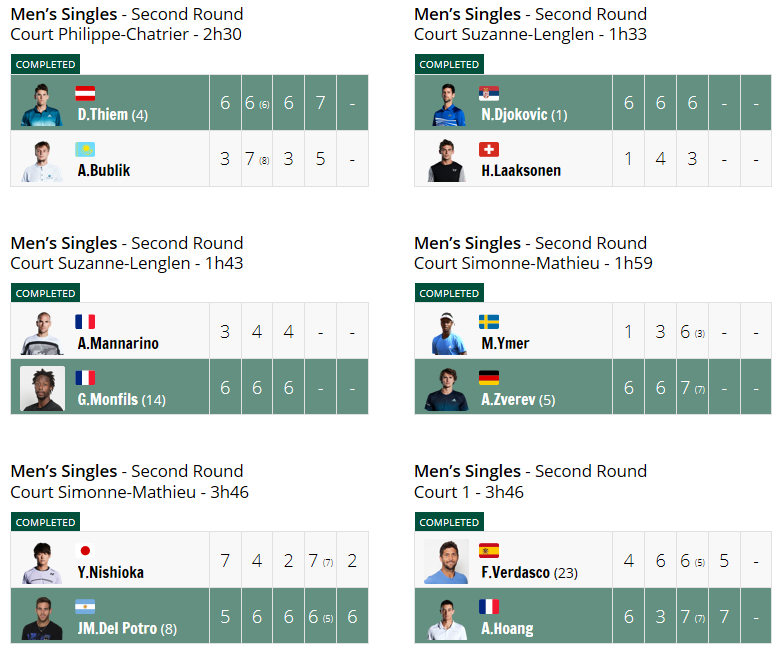The height and width of the screenshot is (647, 778).
Task: Click the Austrian flag icon above D.Thiem
Action: (85, 93)
